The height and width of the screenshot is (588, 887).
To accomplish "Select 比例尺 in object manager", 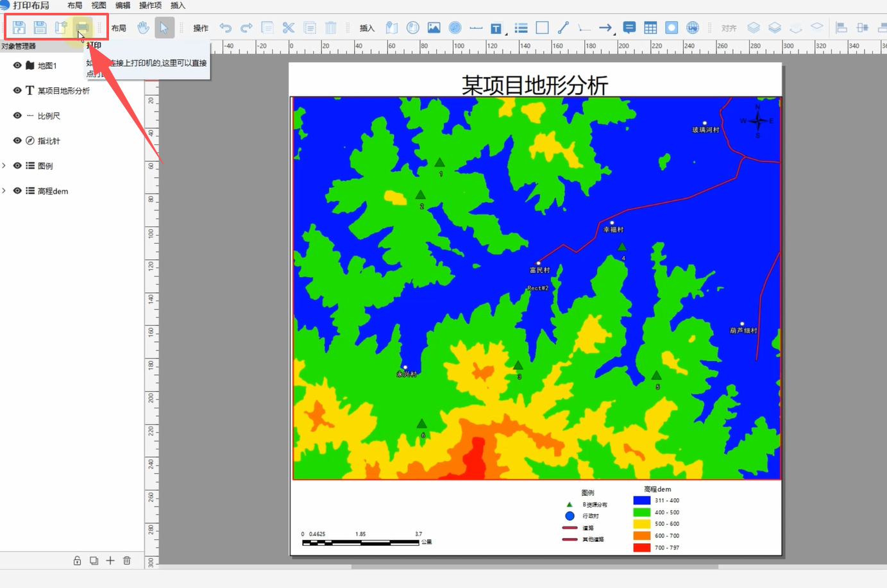I will 49,115.
